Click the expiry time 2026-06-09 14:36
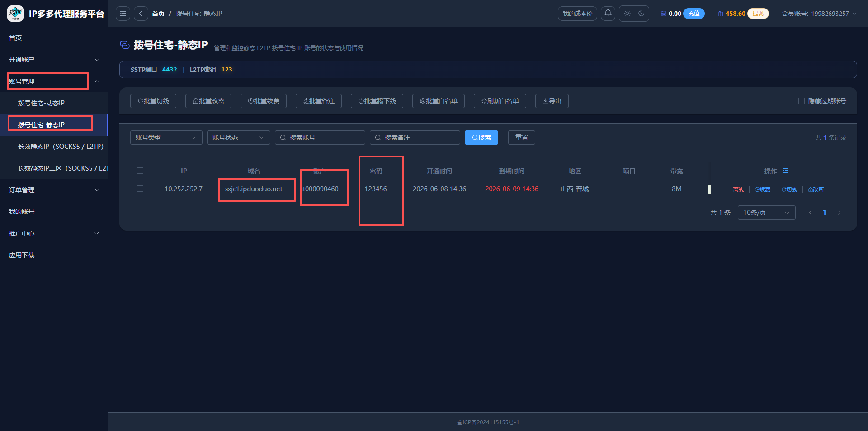The image size is (868, 431). [x=512, y=189]
